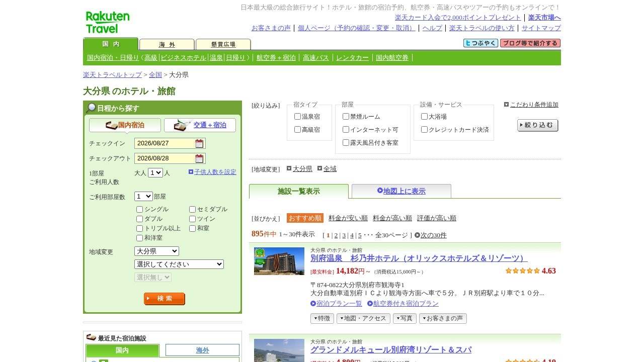
Task: Select 海外 recently viewed tab
Action: [x=202, y=350]
